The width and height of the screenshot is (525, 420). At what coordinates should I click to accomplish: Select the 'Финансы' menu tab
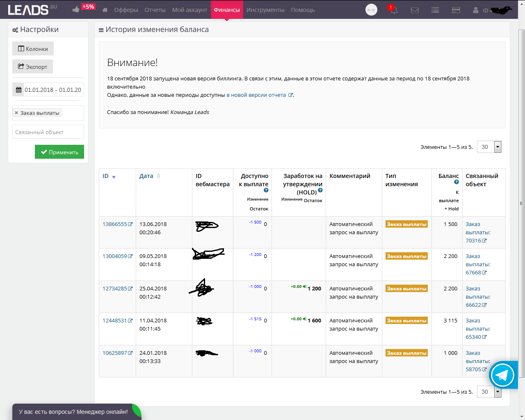(x=227, y=10)
